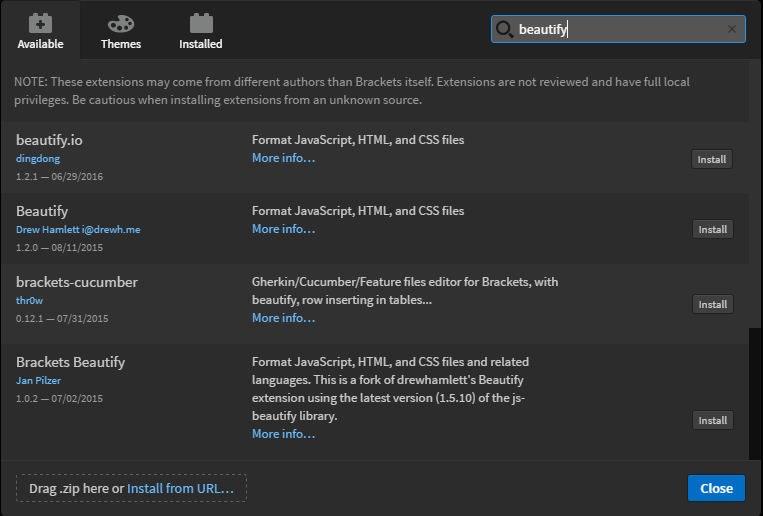Open More info for brackets-cucumber

(x=283, y=318)
